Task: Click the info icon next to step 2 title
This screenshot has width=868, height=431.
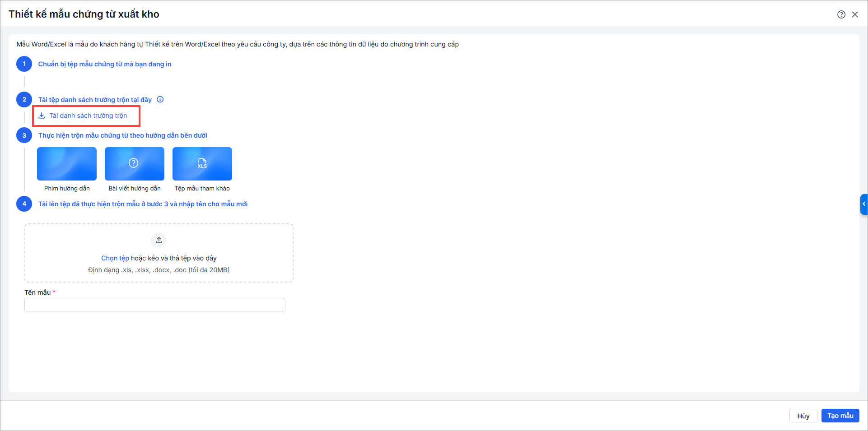Action: (160, 99)
